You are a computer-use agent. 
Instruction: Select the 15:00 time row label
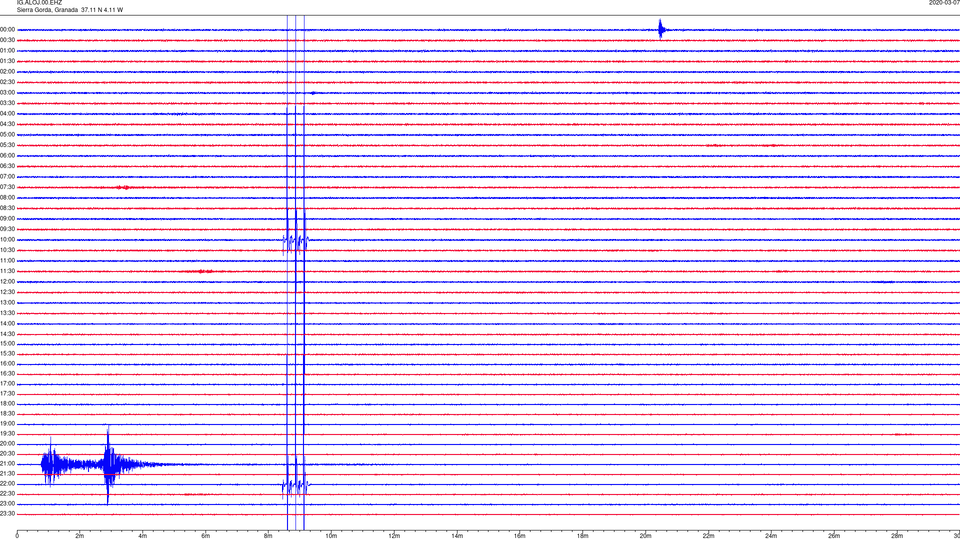pos(8,343)
